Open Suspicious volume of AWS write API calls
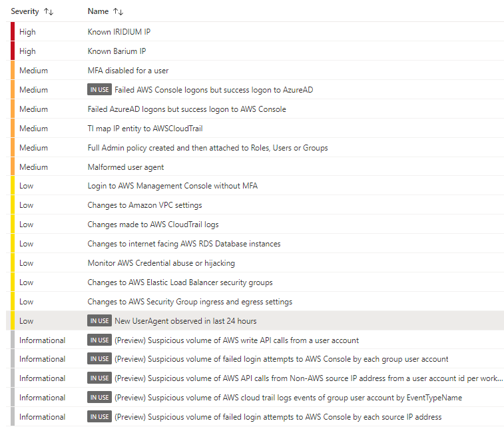The height and width of the screenshot is (433, 504). click(x=236, y=340)
